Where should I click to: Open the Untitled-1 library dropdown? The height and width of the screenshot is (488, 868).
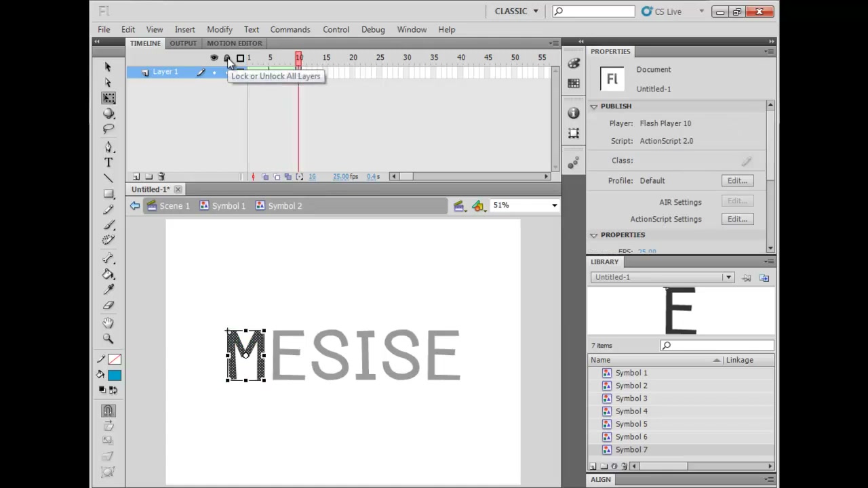[x=662, y=277]
